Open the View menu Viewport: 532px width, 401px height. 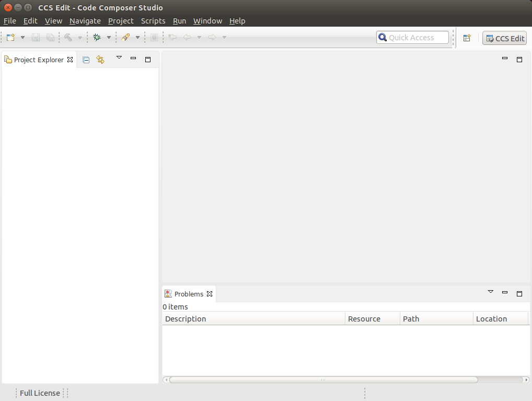53,21
